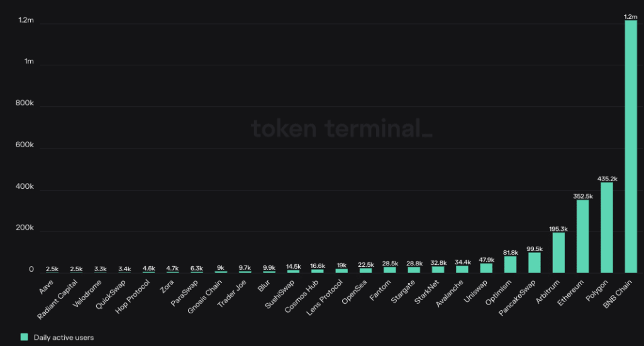
Task: Click the 195.3k value label above Arbitrum
Action: (558, 229)
